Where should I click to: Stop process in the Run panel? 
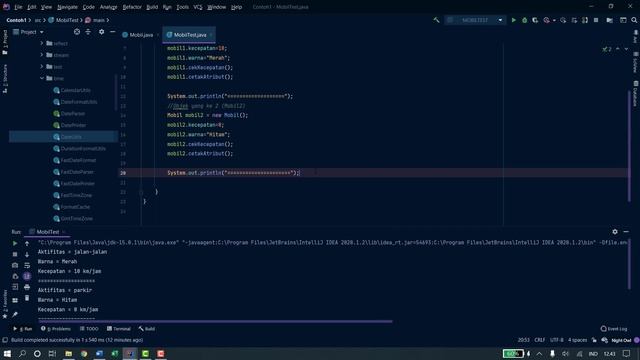point(15,254)
